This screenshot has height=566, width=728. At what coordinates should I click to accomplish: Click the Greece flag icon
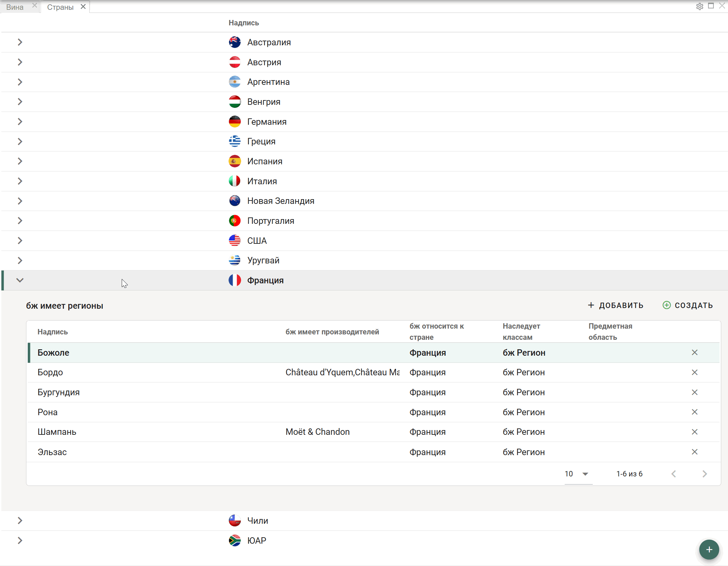235,141
